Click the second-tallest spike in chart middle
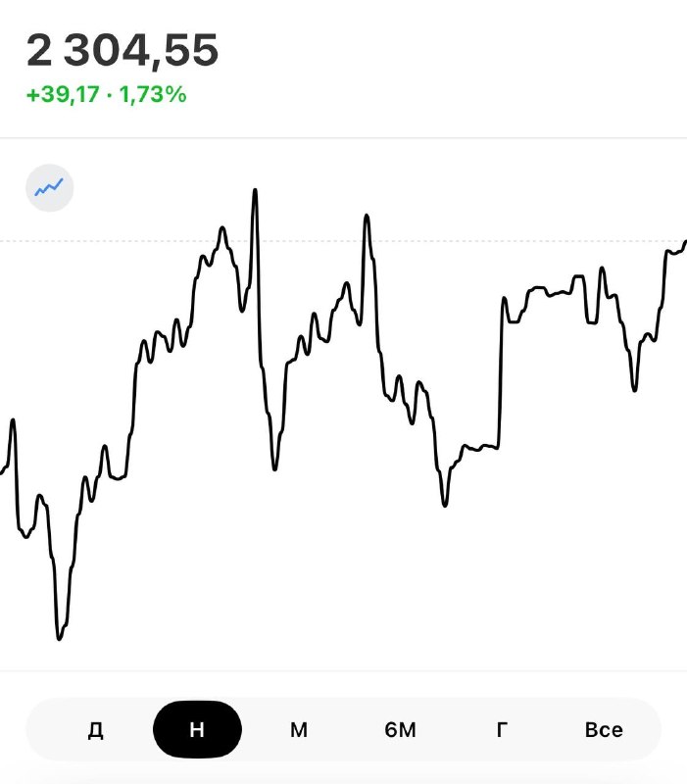Image resolution: width=687 pixels, height=784 pixels. point(367,217)
